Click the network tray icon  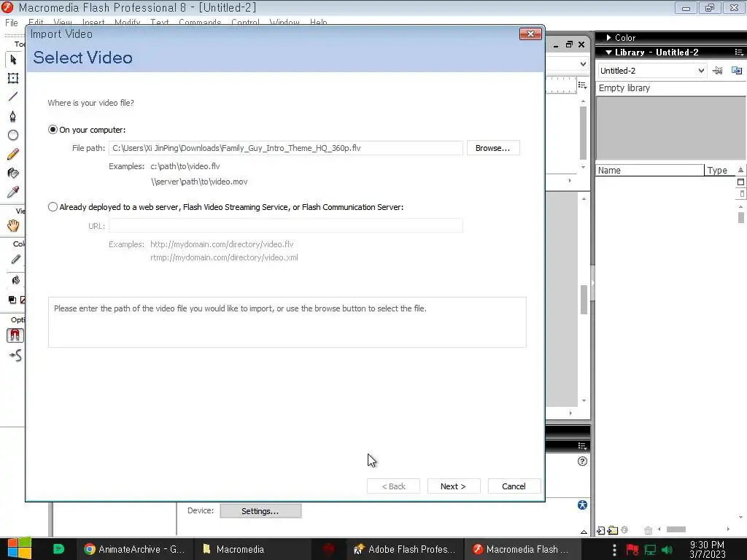point(650,550)
